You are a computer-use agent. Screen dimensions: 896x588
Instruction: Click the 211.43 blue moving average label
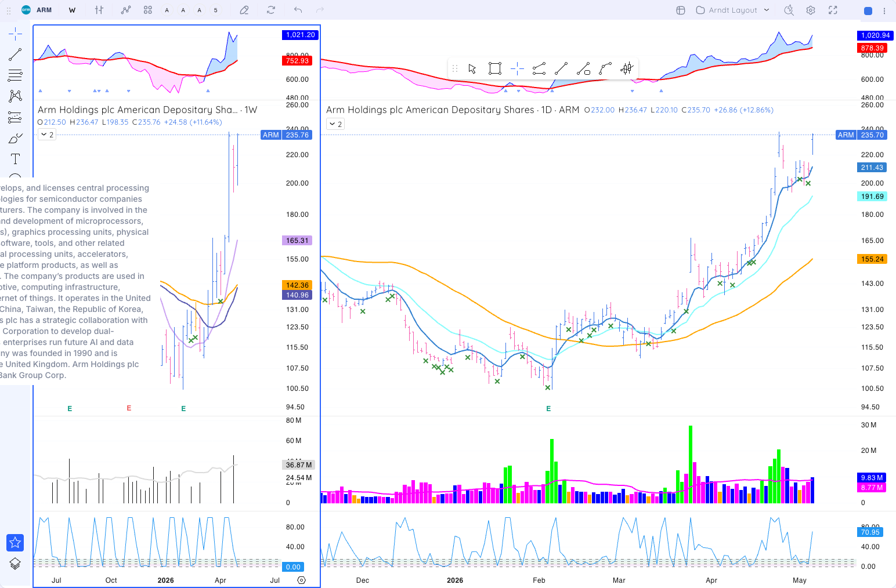tap(872, 168)
